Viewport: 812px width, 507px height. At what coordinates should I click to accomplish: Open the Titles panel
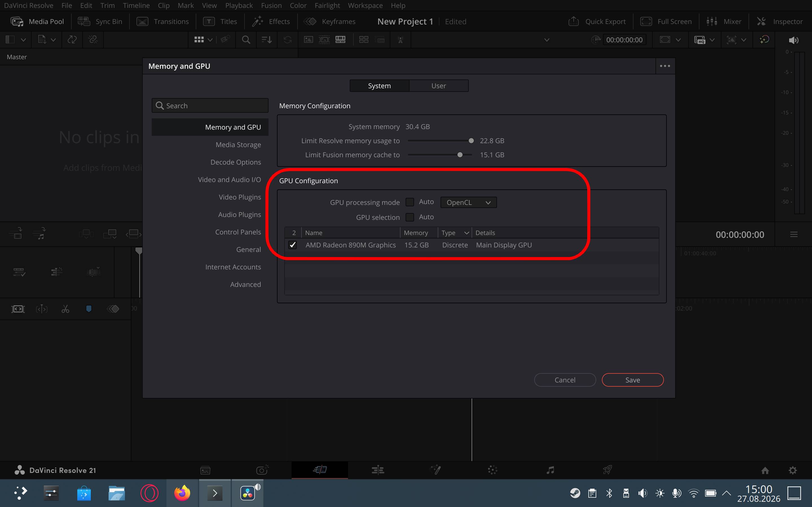point(220,21)
